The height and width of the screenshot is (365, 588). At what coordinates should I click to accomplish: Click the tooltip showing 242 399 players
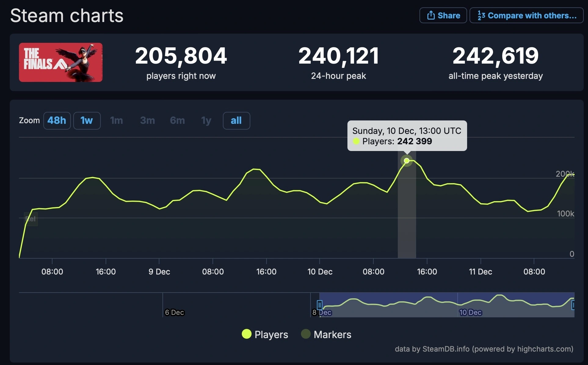(x=407, y=136)
